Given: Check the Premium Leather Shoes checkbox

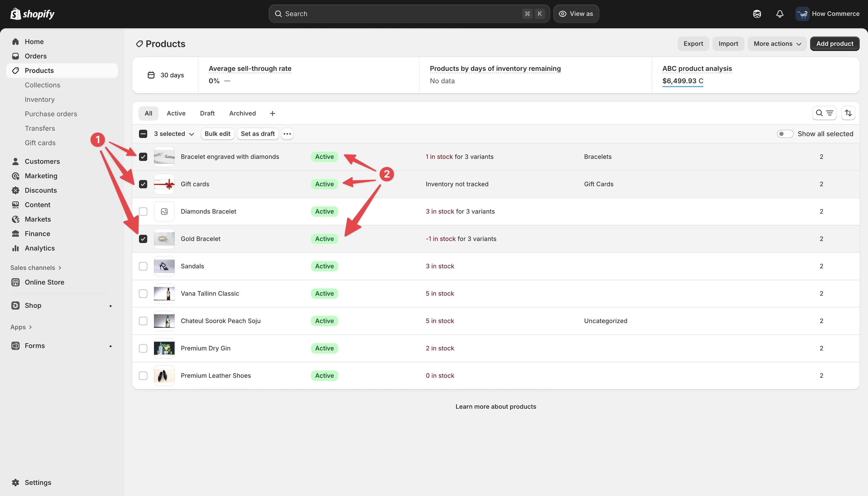Looking at the screenshot, I should click(143, 376).
